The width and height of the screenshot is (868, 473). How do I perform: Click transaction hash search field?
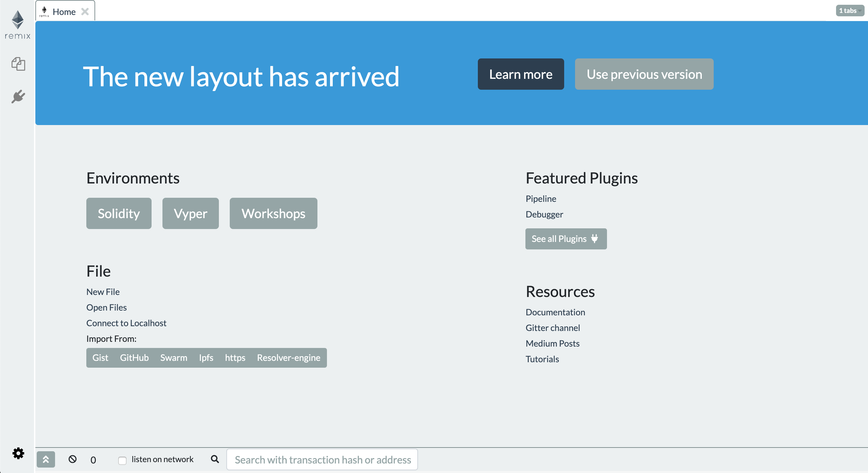click(x=322, y=460)
